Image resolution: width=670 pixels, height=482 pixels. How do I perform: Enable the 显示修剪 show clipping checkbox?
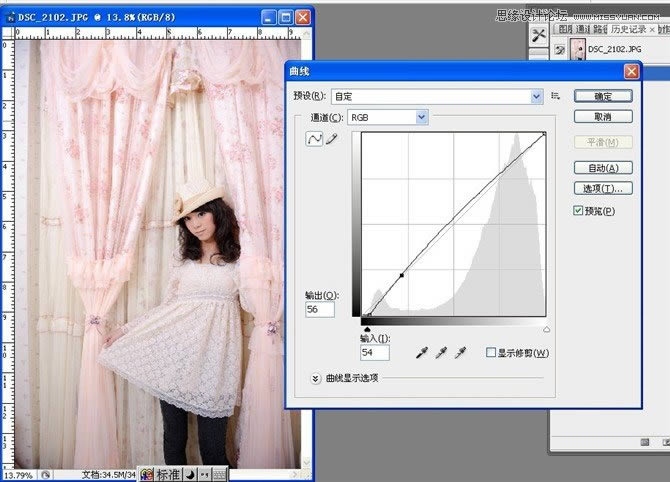(x=491, y=352)
